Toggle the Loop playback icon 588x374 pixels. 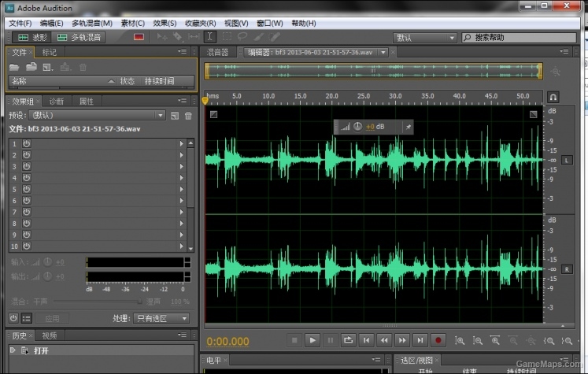pyautogui.click(x=348, y=340)
